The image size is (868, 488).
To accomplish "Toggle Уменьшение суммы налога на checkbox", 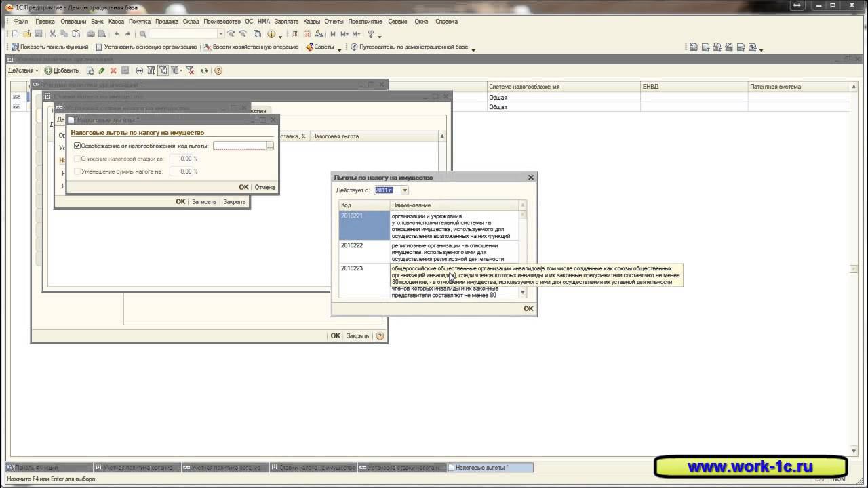I will tap(77, 171).
